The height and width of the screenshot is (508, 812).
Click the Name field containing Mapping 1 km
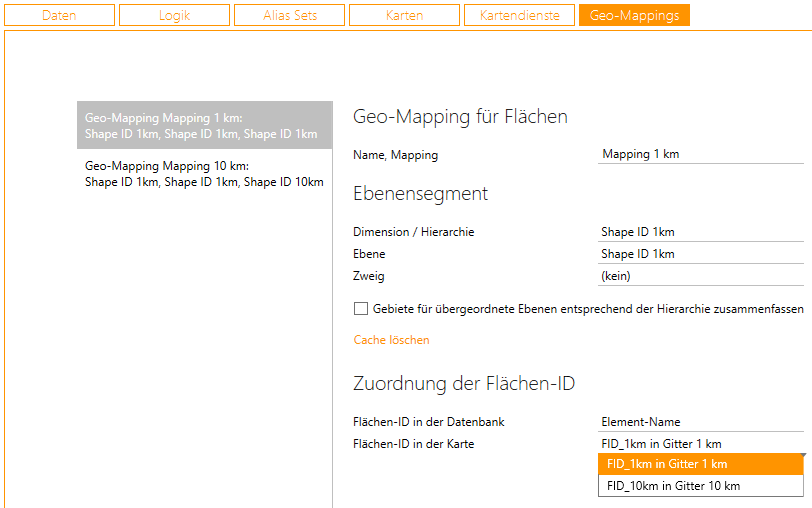pyautogui.click(x=700, y=154)
